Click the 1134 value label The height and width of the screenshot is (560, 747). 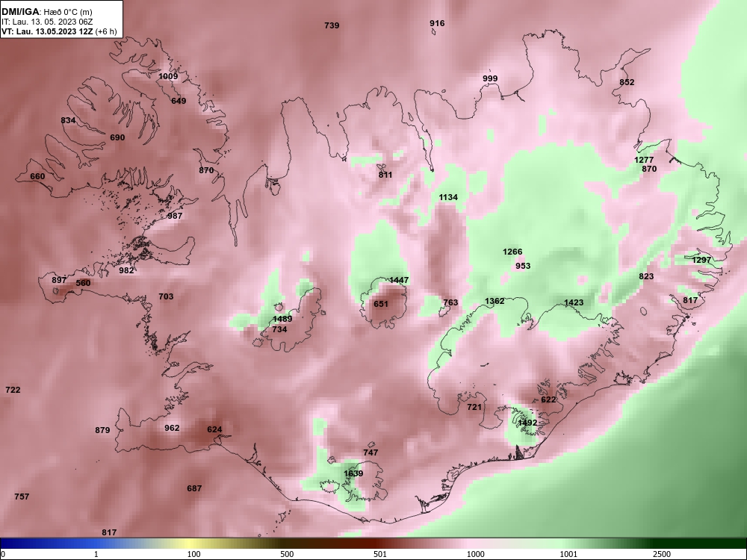[448, 196]
